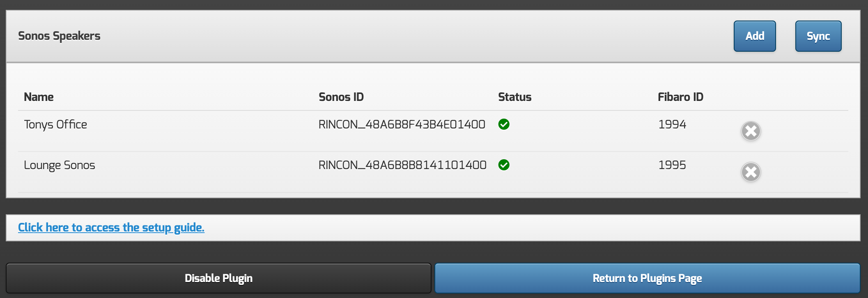Screen dimensions: 868x298
Task: Click the Sonos ID column header
Action: click(341, 97)
